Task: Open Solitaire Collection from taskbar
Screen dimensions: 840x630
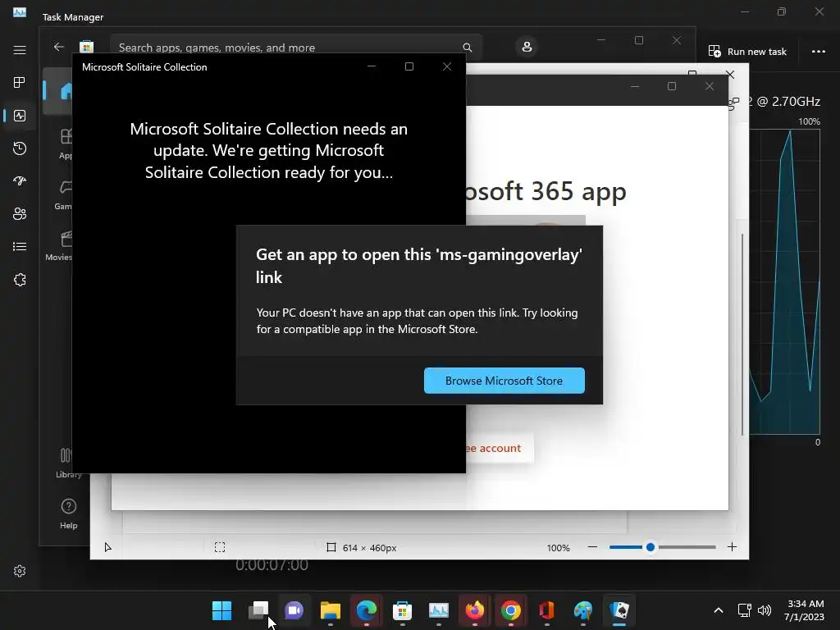Action: 619,610
